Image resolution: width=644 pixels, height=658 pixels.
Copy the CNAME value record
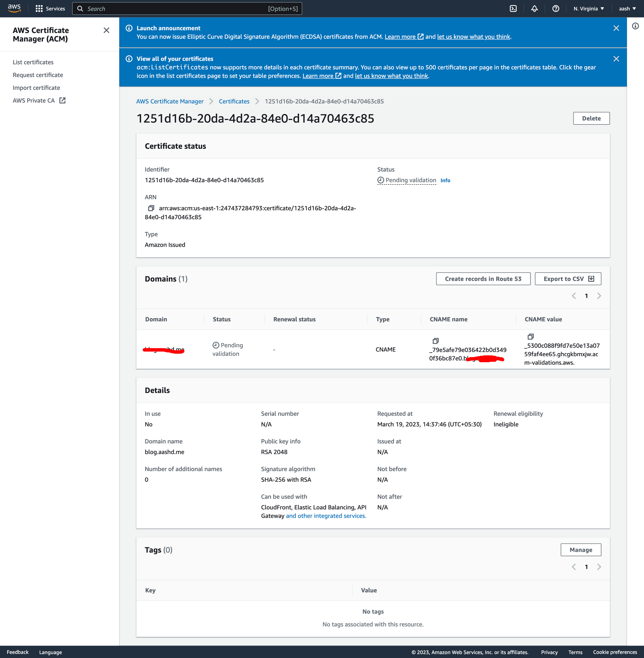point(530,337)
